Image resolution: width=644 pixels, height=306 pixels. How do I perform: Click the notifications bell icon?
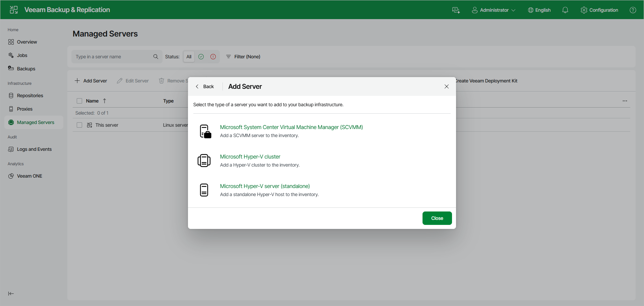(x=565, y=10)
